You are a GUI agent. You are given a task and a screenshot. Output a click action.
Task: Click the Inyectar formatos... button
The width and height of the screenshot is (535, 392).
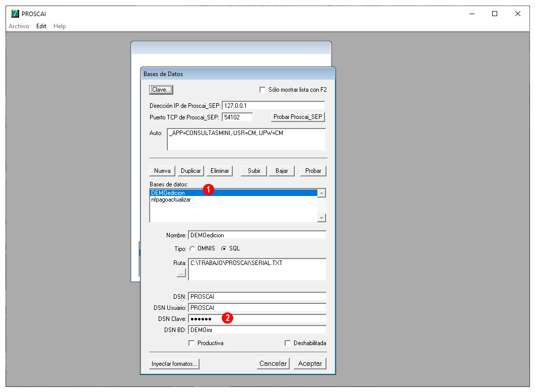click(x=174, y=364)
